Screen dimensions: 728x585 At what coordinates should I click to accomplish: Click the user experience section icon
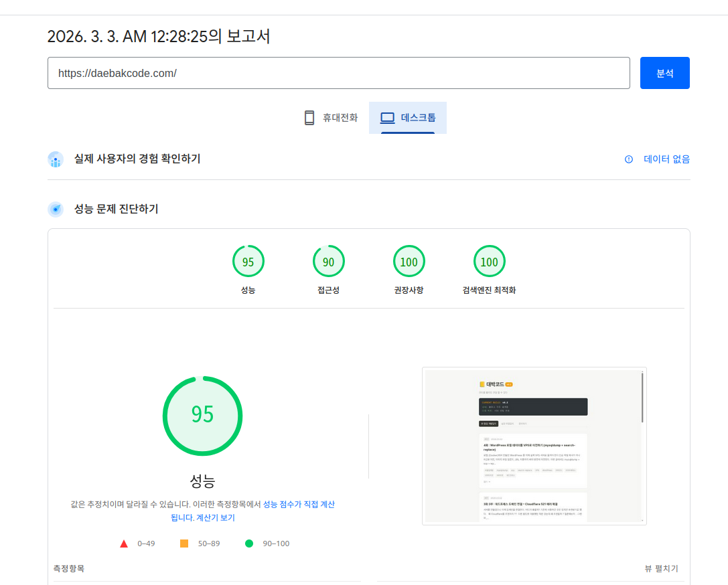55,159
